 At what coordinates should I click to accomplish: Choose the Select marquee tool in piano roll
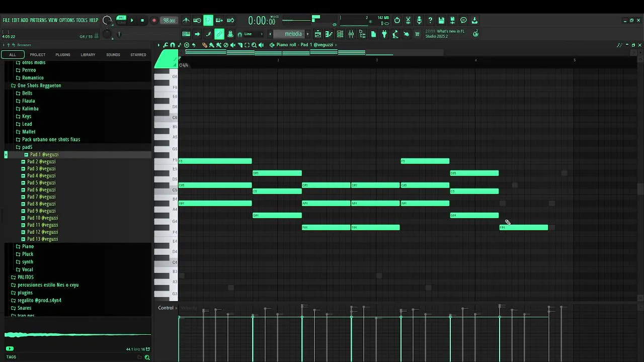click(x=247, y=45)
